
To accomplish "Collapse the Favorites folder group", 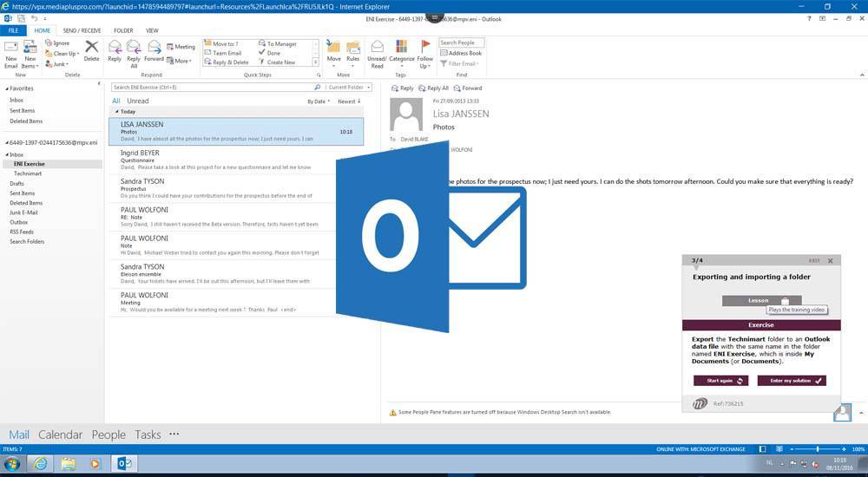I will (6, 88).
